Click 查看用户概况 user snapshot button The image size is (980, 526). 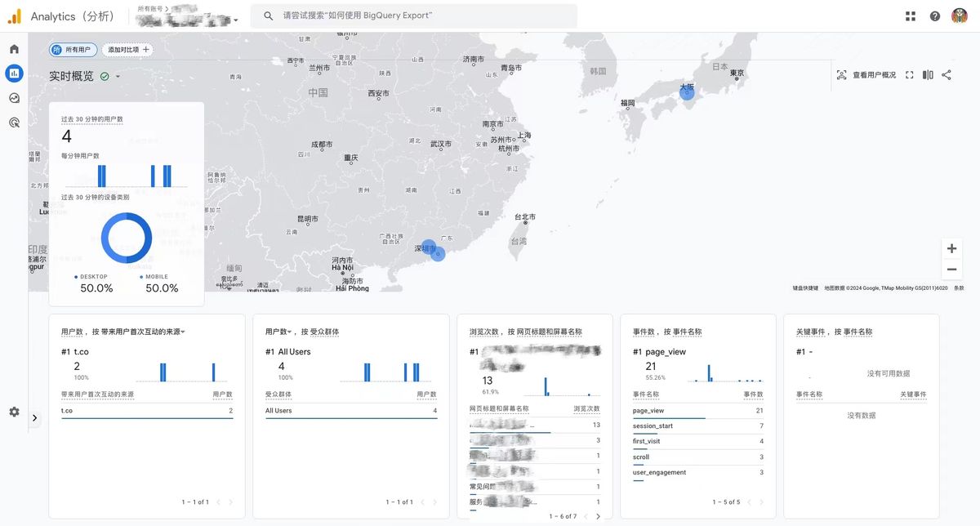click(x=866, y=75)
